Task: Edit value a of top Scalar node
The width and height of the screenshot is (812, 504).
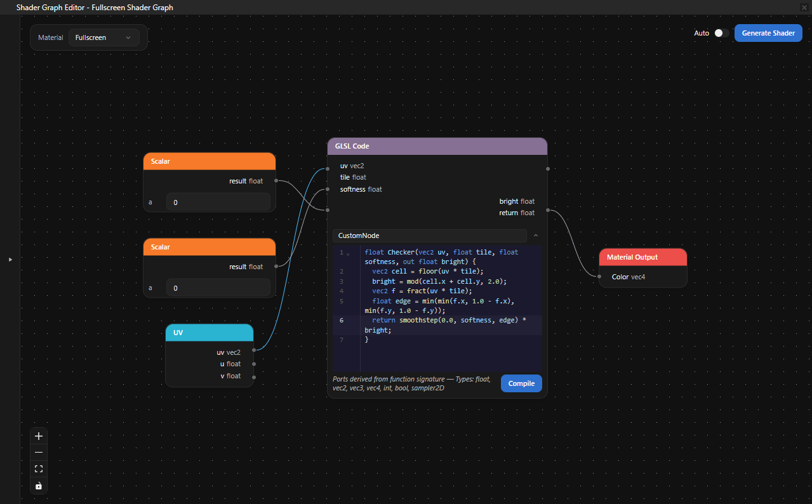Action: click(x=218, y=202)
